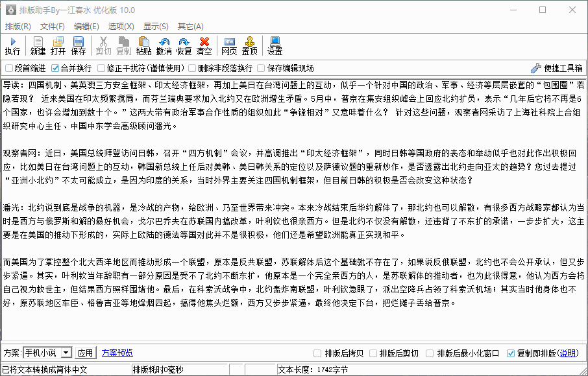Open the 排版(R) menu
This screenshot has height=376, width=588.
(x=18, y=27)
